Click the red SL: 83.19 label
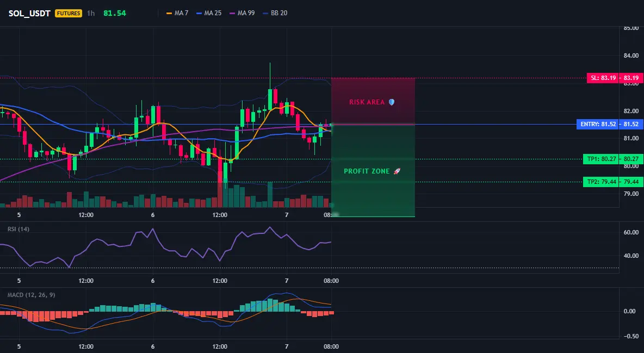This screenshot has height=353, width=644. tap(603, 78)
